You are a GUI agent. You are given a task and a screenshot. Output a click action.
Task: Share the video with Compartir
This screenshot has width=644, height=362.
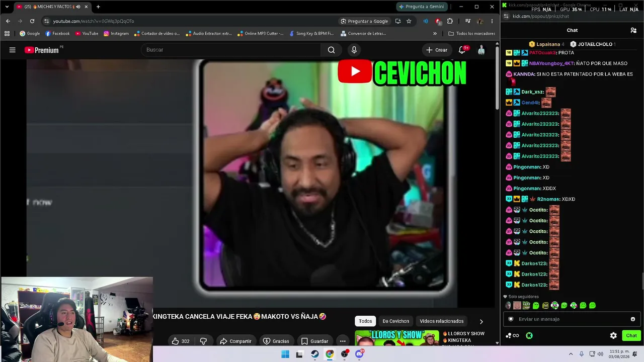(x=235, y=341)
